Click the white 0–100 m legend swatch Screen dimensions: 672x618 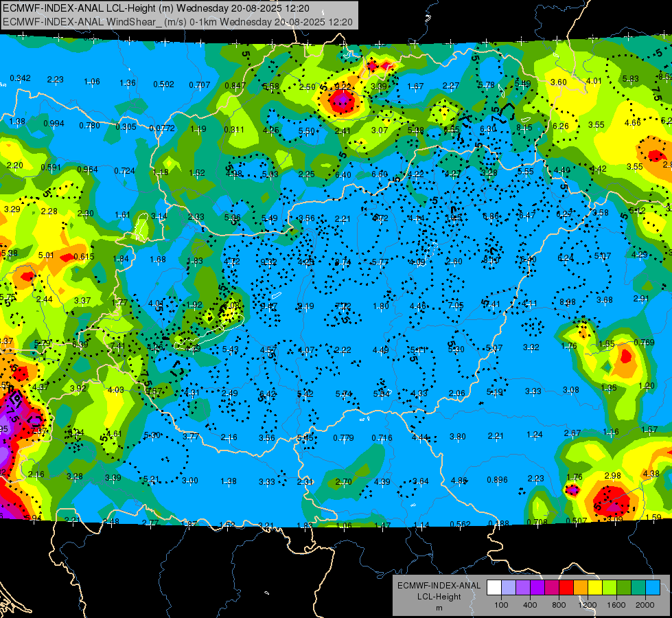[494, 588]
